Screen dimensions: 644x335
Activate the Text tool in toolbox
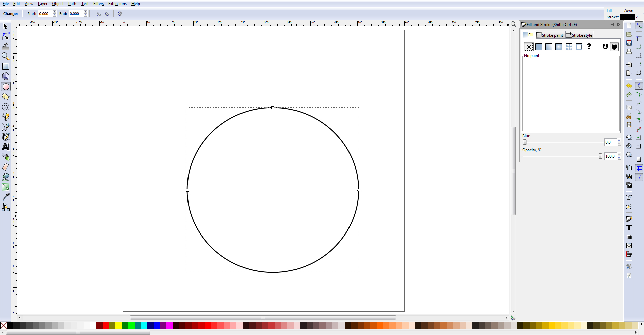pos(5,147)
